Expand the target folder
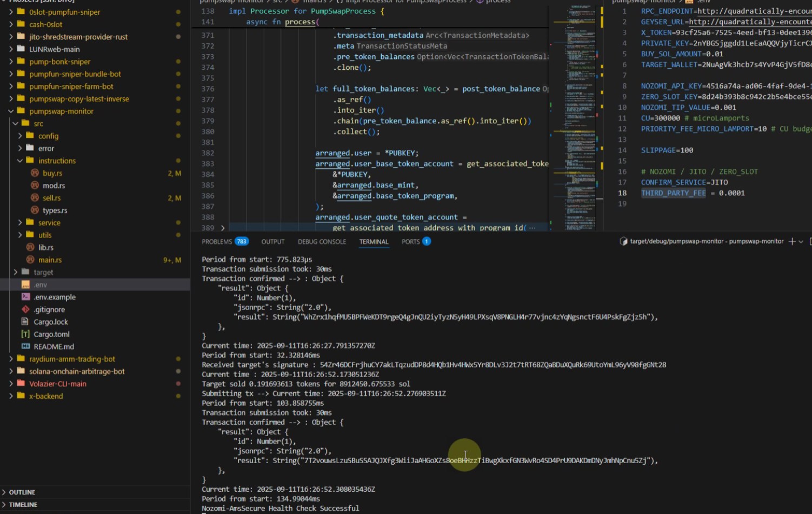 coord(15,272)
